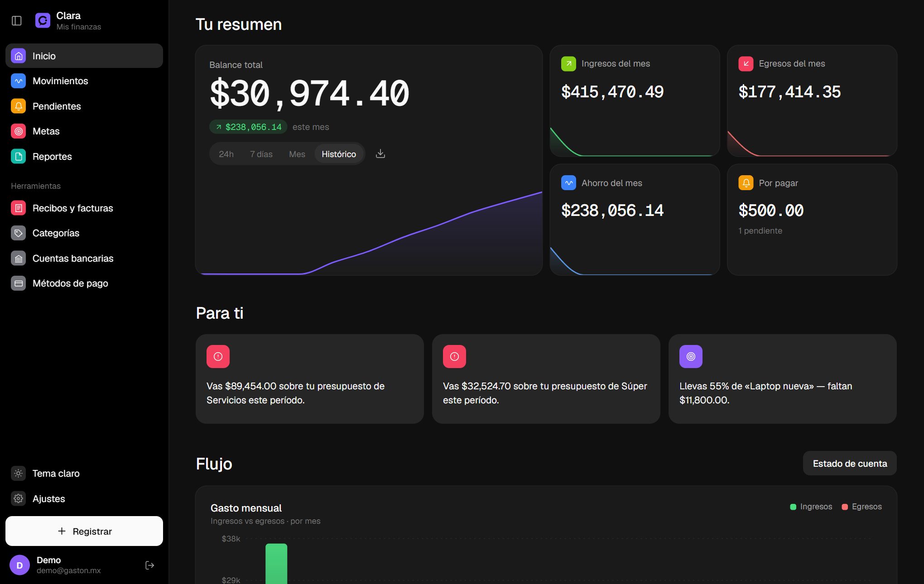This screenshot has width=924, height=584.
Task: Click Ingresos del mes green arrow icon
Action: click(568, 64)
